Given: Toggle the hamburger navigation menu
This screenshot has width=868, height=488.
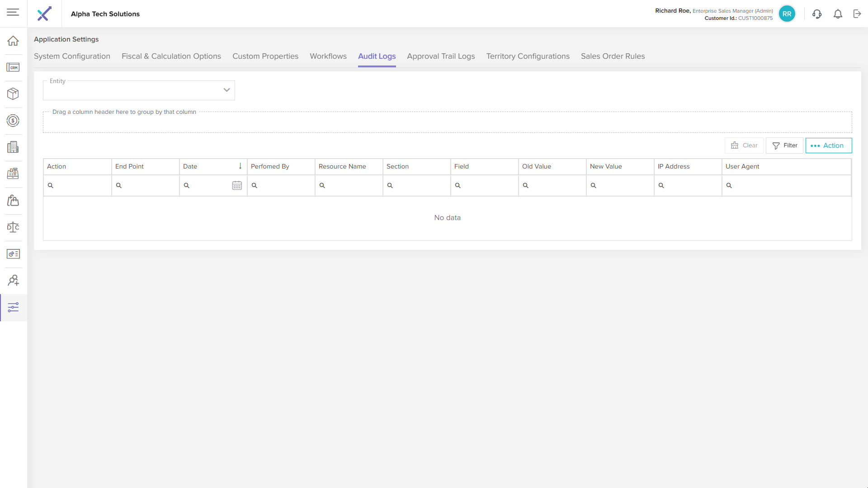Looking at the screenshot, I should pyautogui.click(x=13, y=12).
